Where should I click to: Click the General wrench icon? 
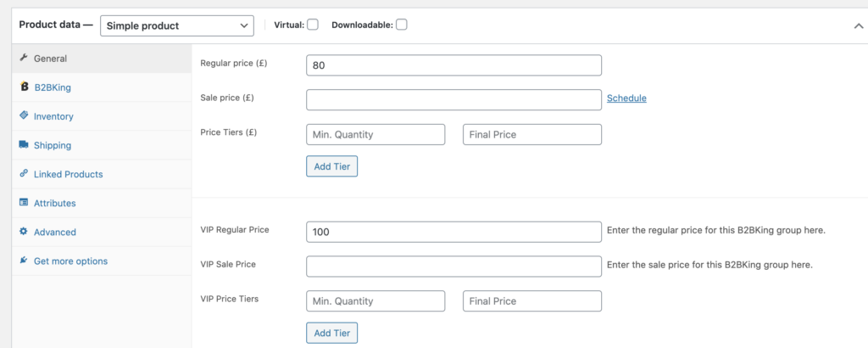click(x=23, y=58)
